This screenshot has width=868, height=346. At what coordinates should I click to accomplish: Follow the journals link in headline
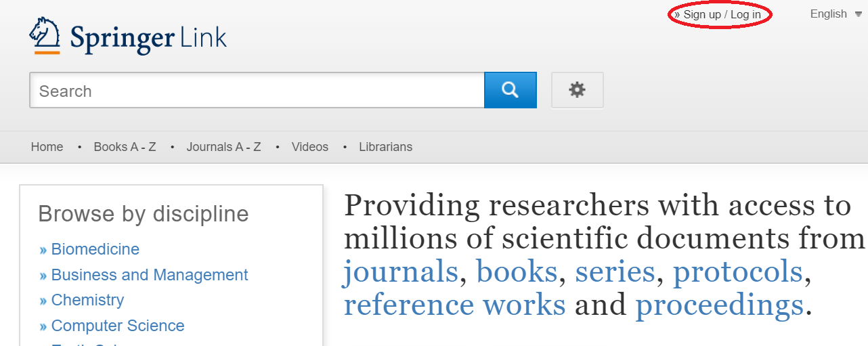coord(401,272)
